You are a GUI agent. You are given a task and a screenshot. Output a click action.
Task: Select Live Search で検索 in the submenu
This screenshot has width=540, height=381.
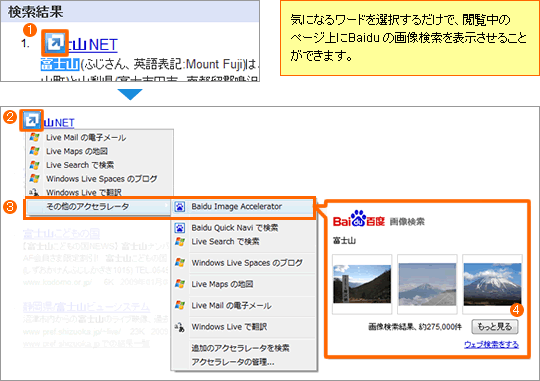(x=243, y=241)
